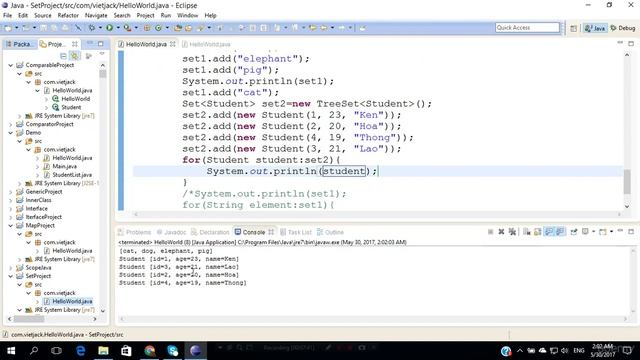Viewport: 640px width, 360px height.
Task: Open the Package Explorer tab
Action: coord(20,44)
